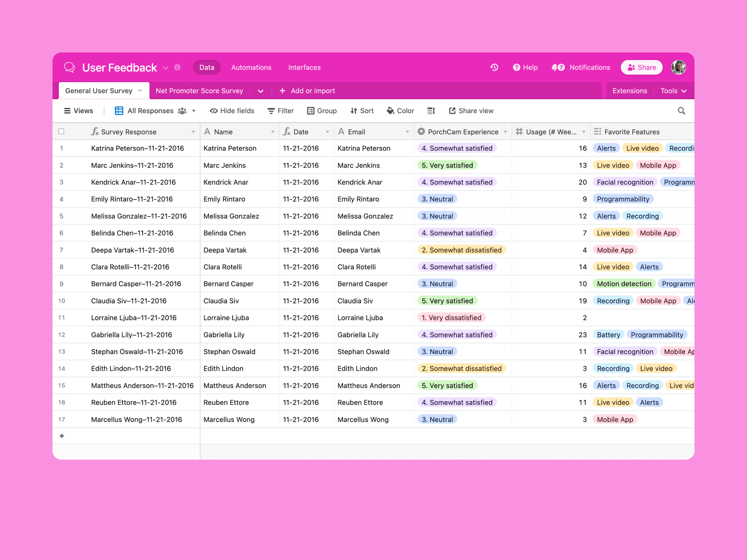Open the Name column dropdown arrow

pos(273,132)
